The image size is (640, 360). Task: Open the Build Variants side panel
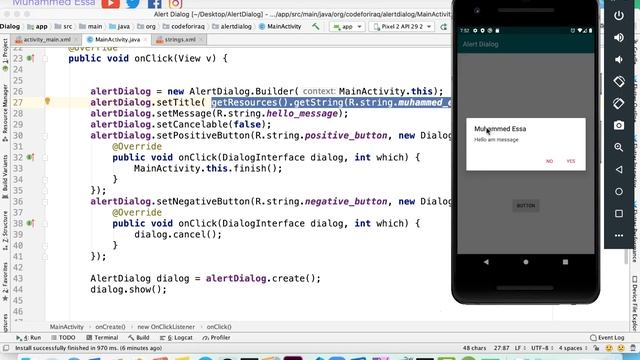[5, 176]
